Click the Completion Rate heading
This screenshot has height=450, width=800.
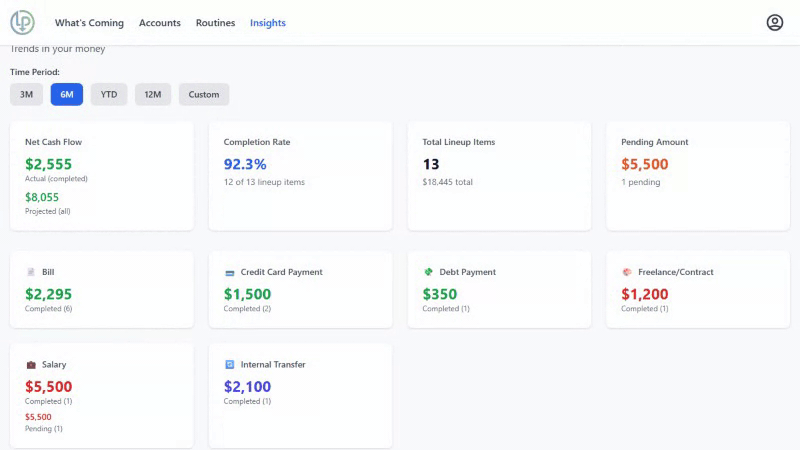[257, 142]
